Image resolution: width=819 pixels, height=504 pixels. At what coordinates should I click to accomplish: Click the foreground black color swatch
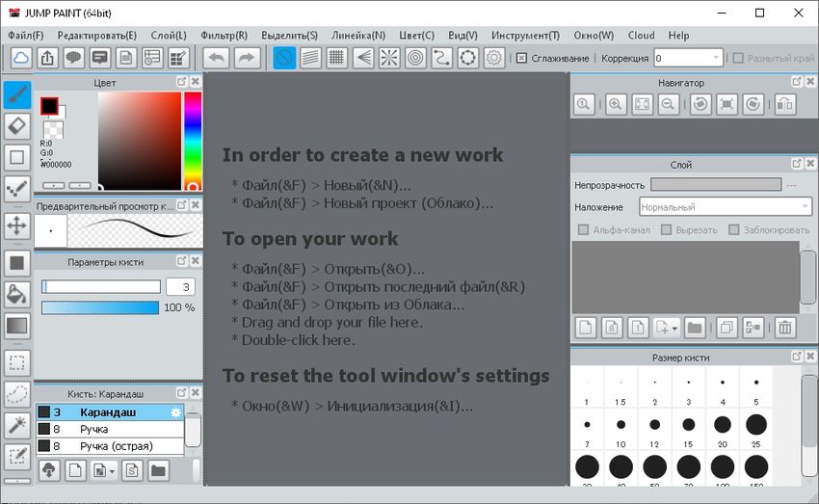point(49,106)
